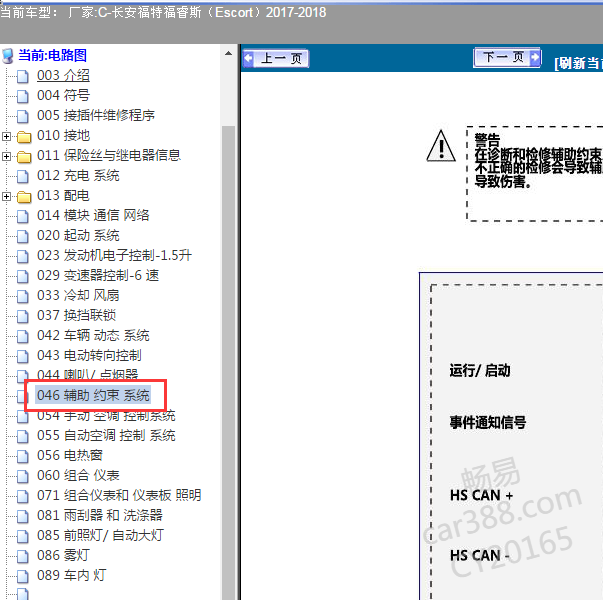
Task: Select 086 雾灯
Action: point(63,555)
